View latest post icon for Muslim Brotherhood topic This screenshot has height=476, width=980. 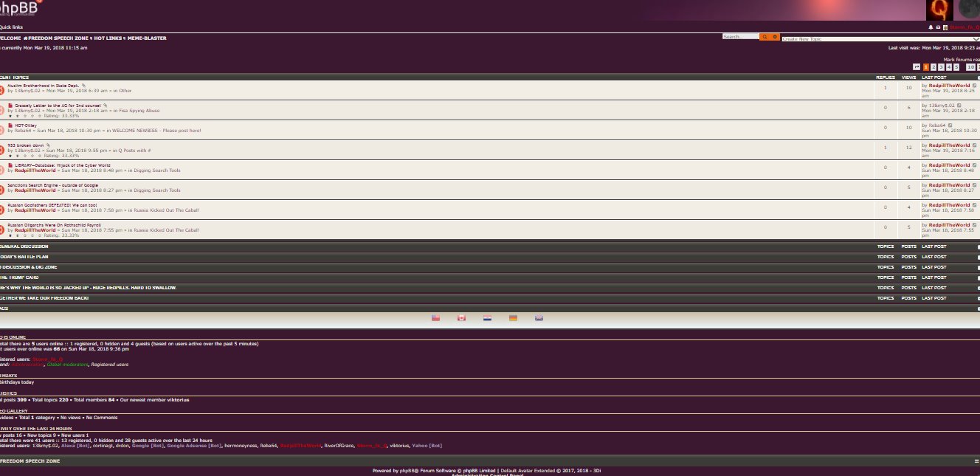click(x=975, y=86)
